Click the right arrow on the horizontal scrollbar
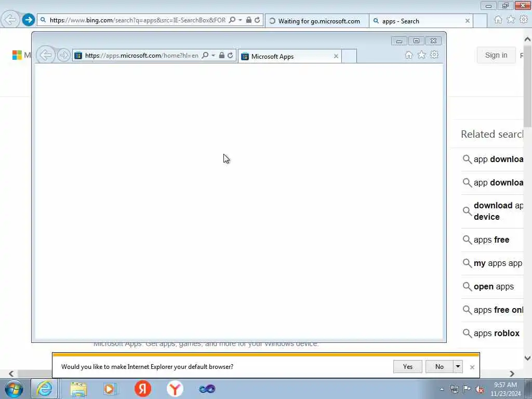532x399 pixels. click(x=512, y=374)
